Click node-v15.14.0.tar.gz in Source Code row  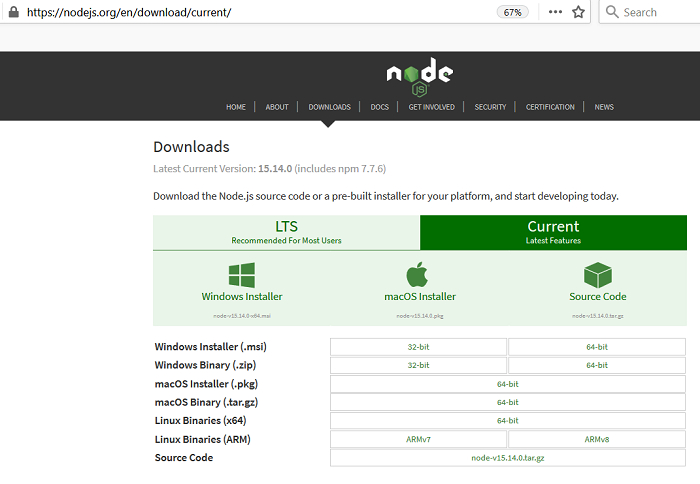[508, 458]
